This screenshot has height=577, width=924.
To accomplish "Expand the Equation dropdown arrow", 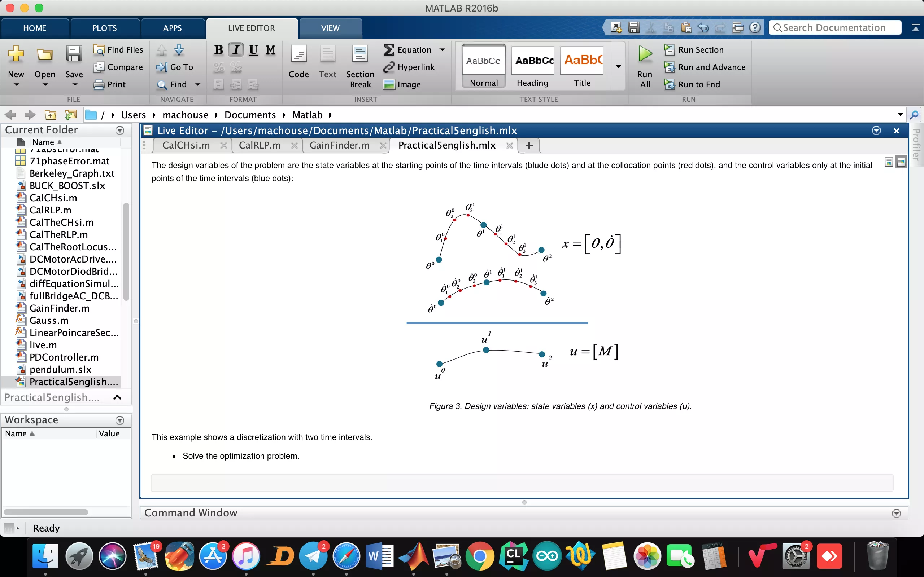I will pos(443,50).
